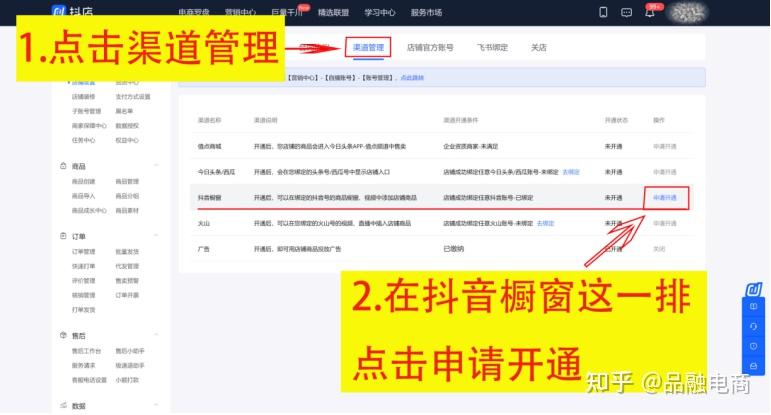The image size is (771, 415).
Task: Open 商品导入 in sidebar
Action: [x=84, y=196]
